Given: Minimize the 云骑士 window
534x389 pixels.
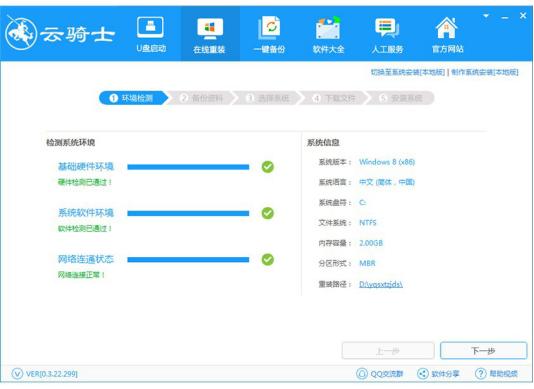Looking at the screenshot, I should (505, 17).
